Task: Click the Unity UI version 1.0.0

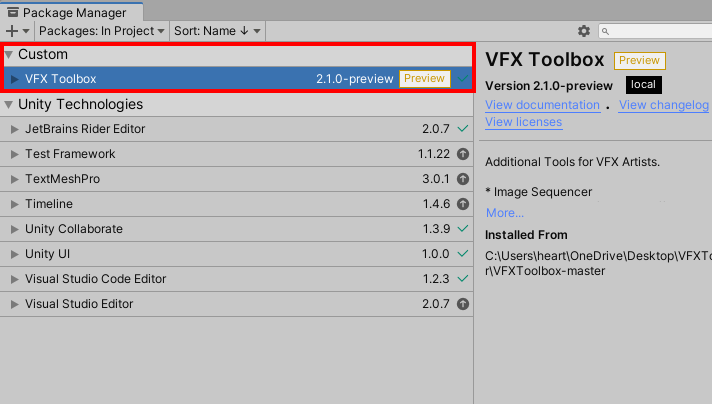Action: click(436, 254)
